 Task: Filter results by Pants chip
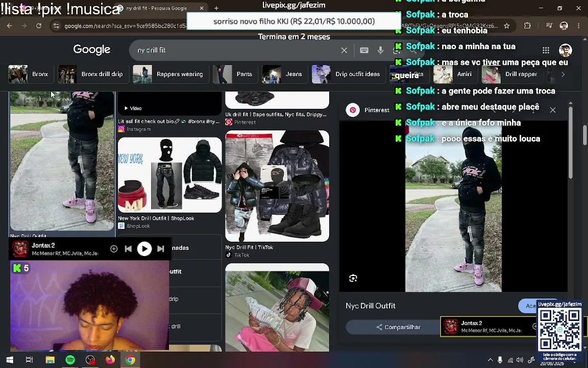pos(235,74)
